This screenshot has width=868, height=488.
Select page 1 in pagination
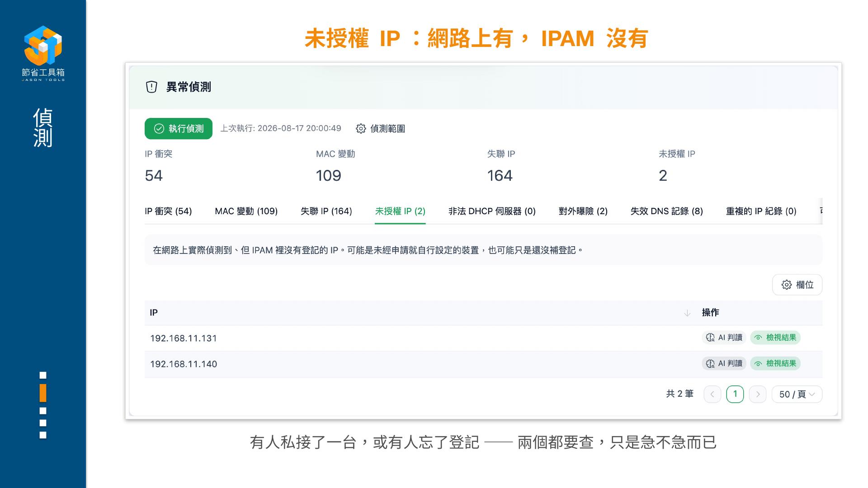pos(735,394)
